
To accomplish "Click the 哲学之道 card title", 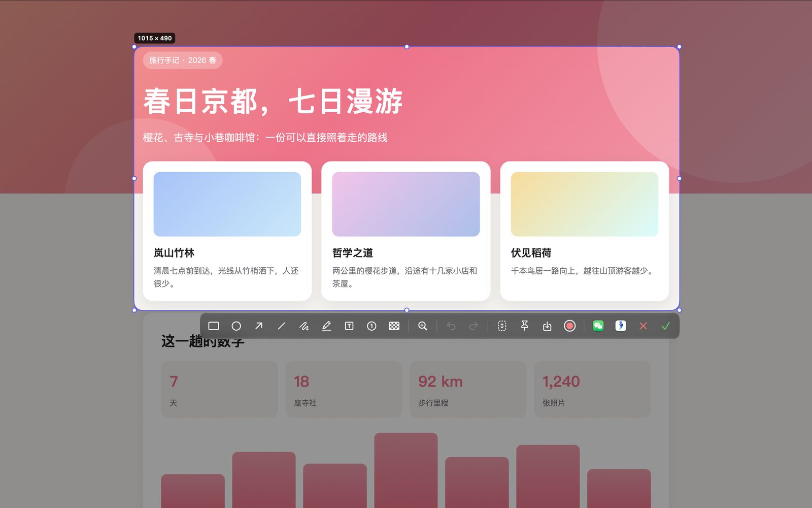I will (353, 252).
